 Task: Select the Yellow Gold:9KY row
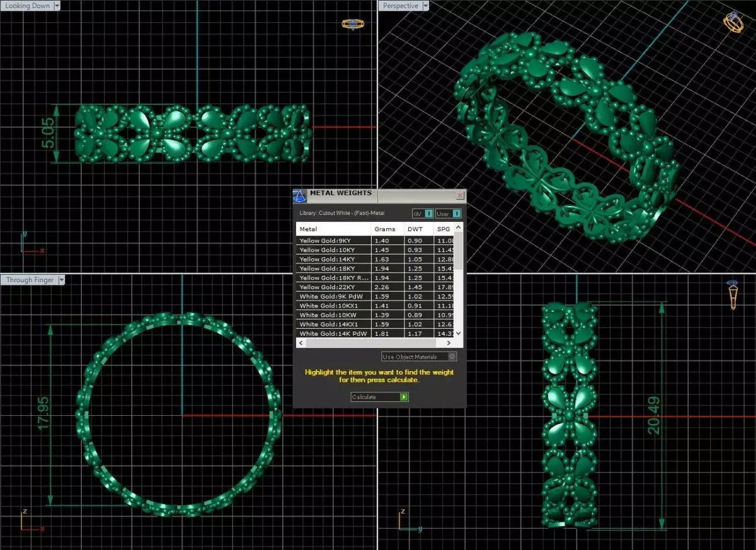[375, 241]
